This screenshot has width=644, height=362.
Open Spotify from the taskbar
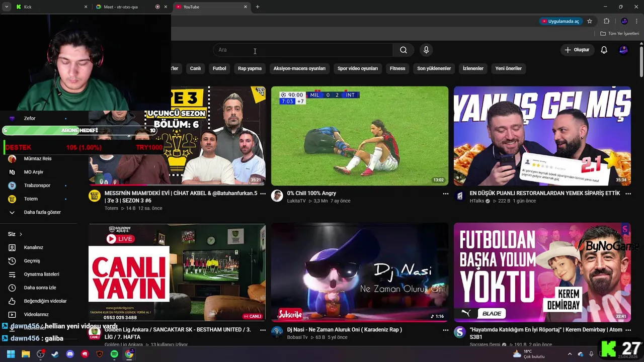click(114, 354)
